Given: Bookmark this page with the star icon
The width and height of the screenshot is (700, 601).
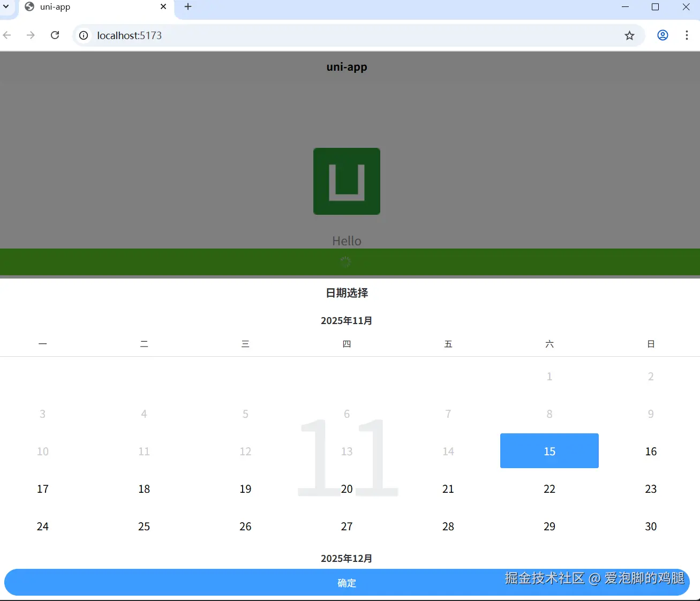Looking at the screenshot, I should 629,35.
